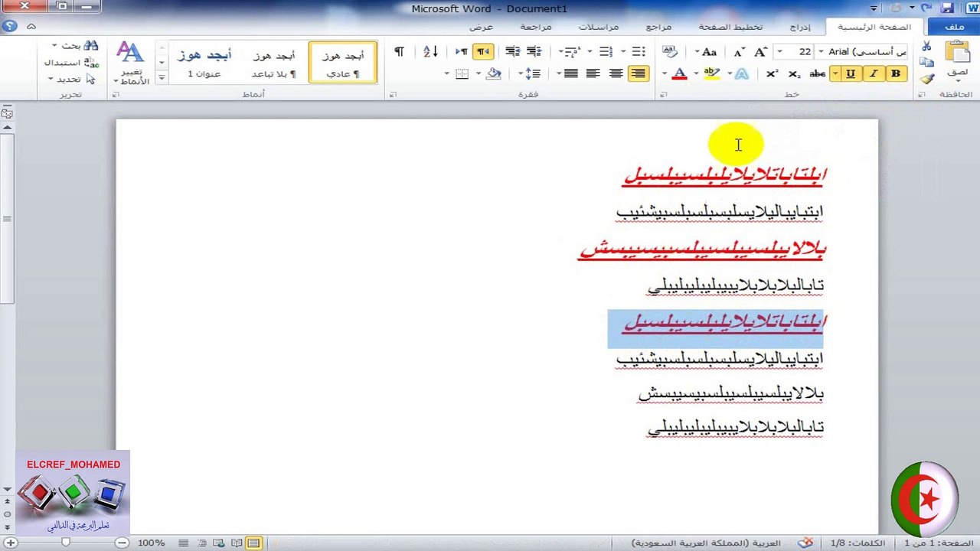Screen dimensions: 980x551
Task: Click the word count (الكلمات: 1/8)
Action: pyautogui.click(x=857, y=543)
